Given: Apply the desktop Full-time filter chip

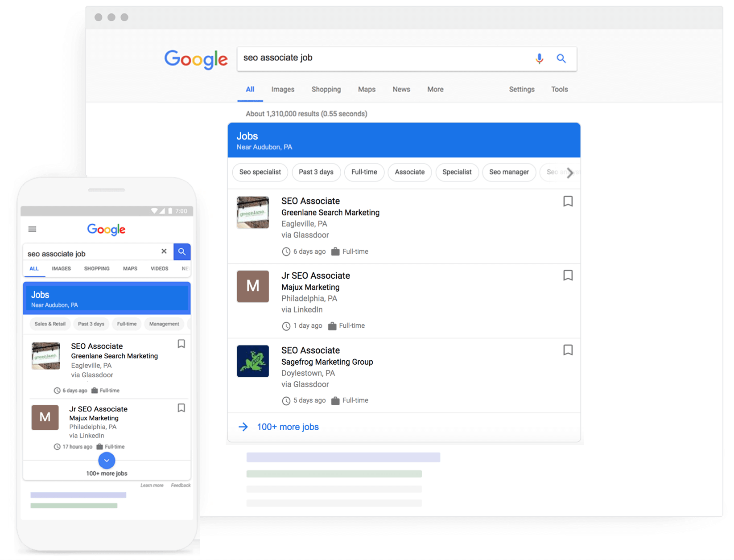Looking at the screenshot, I should 364,172.
